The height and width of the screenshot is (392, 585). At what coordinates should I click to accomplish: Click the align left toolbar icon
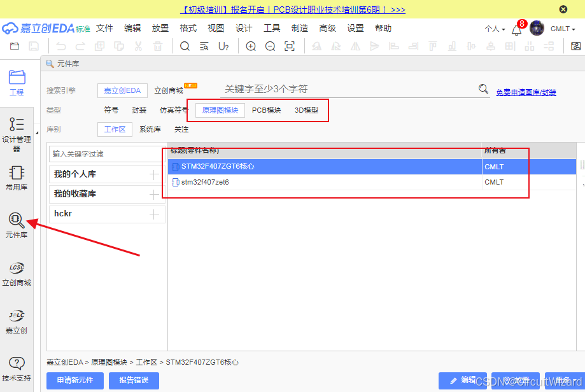(394, 46)
